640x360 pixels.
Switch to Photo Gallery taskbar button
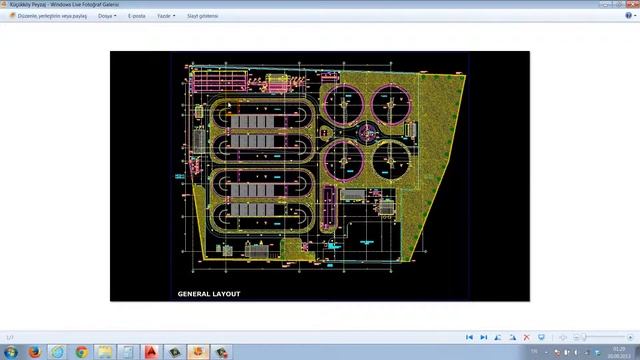tap(198, 352)
